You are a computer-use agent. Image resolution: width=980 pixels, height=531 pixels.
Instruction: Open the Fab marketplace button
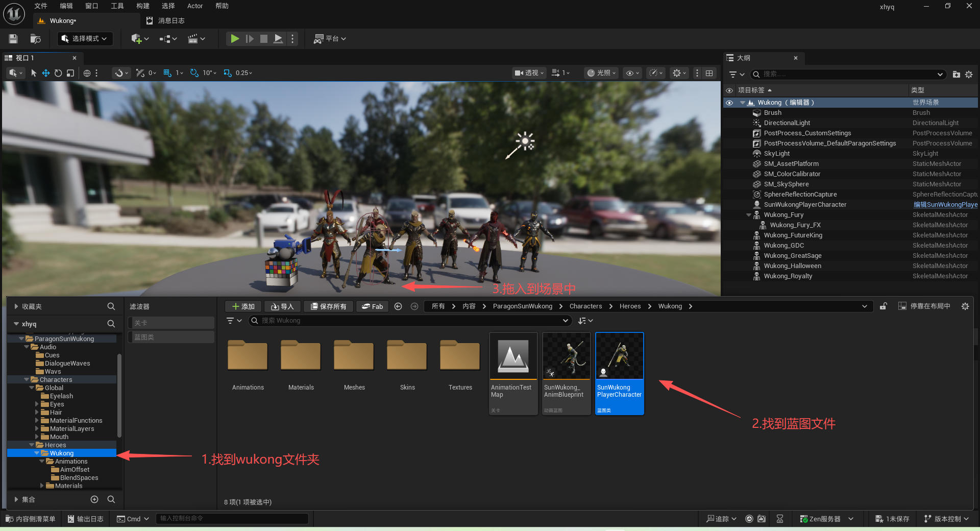tap(372, 306)
